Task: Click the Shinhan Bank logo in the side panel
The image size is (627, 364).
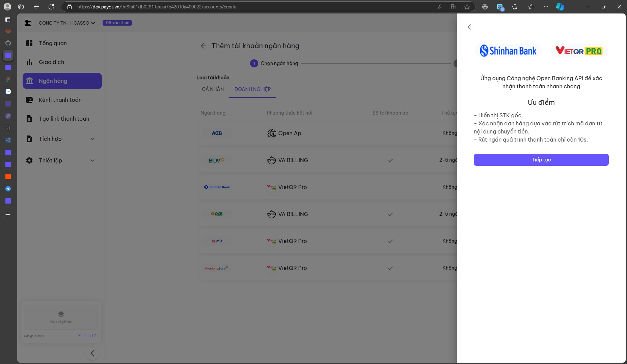Action: pos(508,51)
